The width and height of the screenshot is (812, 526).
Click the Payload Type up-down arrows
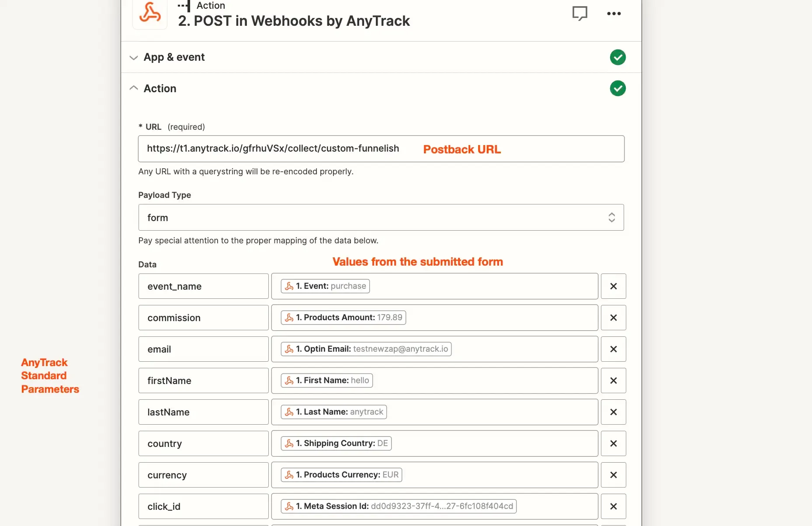tap(611, 218)
